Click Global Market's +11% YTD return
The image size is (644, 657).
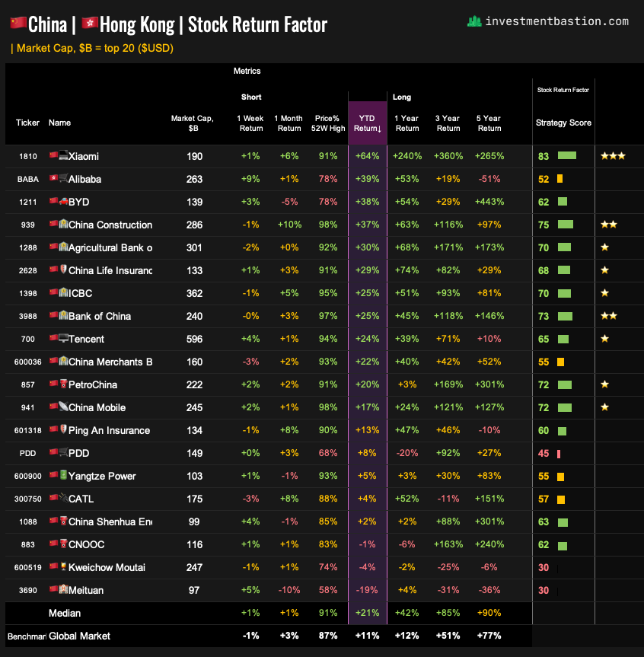click(368, 636)
